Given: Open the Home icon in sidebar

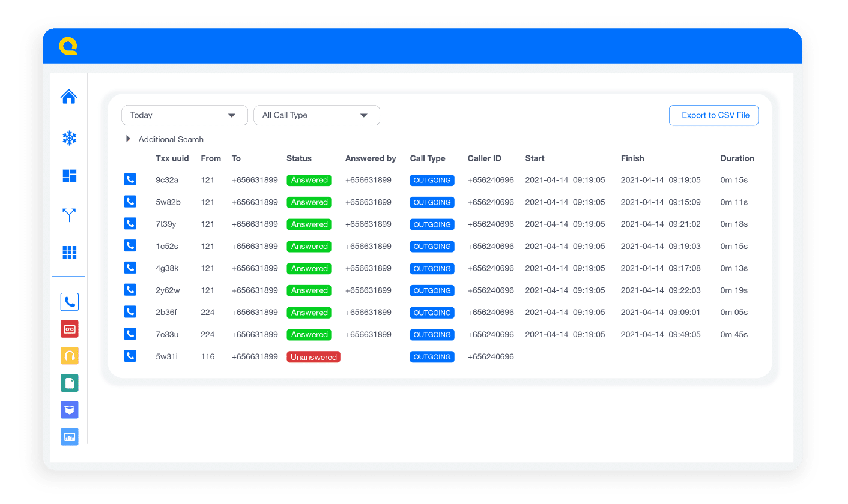Looking at the screenshot, I should pyautogui.click(x=69, y=97).
